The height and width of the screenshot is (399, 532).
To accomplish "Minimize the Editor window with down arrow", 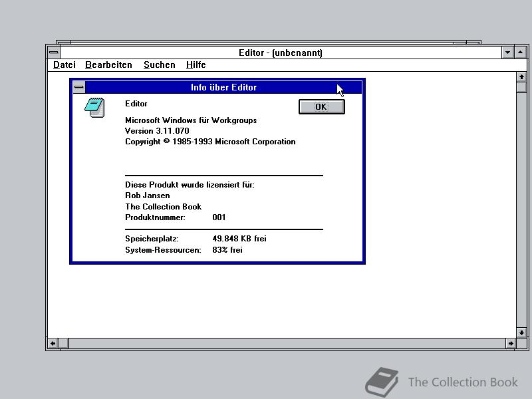I will 507,53.
